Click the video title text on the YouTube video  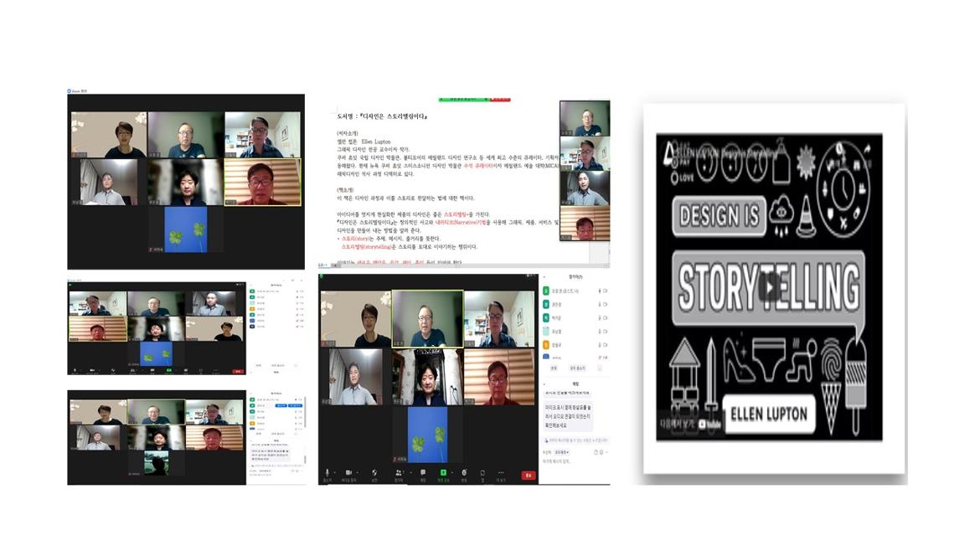point(728,152)
